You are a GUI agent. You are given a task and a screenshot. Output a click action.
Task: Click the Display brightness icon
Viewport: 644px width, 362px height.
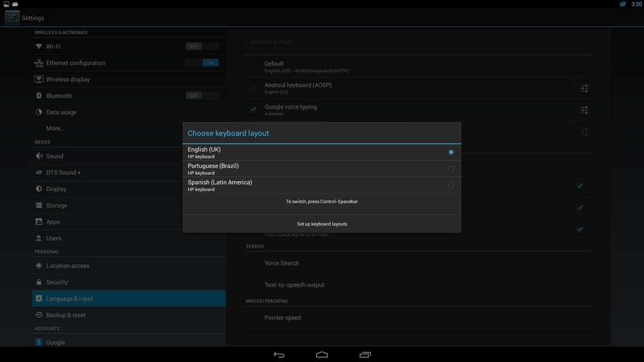(x=39, y=189)
